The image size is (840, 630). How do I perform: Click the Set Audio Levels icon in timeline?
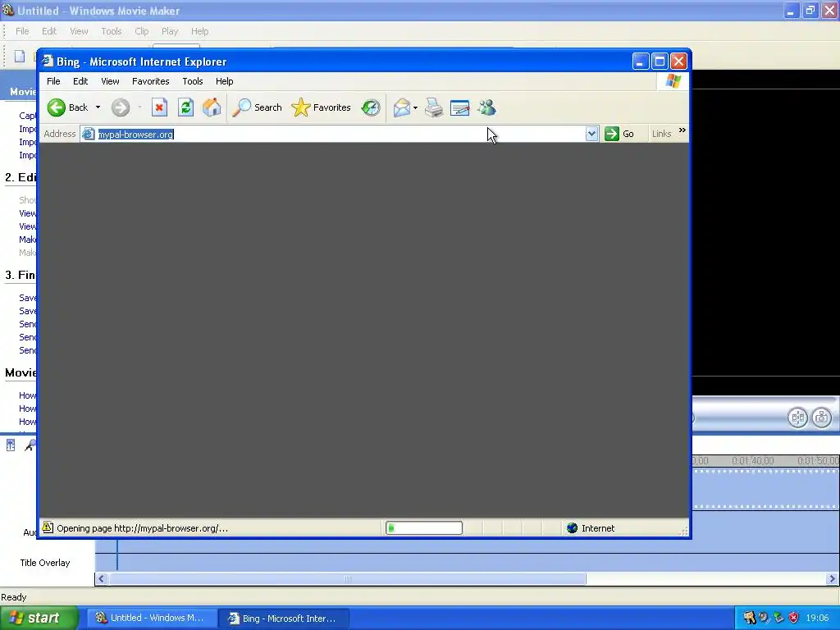[x=11, y=445]
